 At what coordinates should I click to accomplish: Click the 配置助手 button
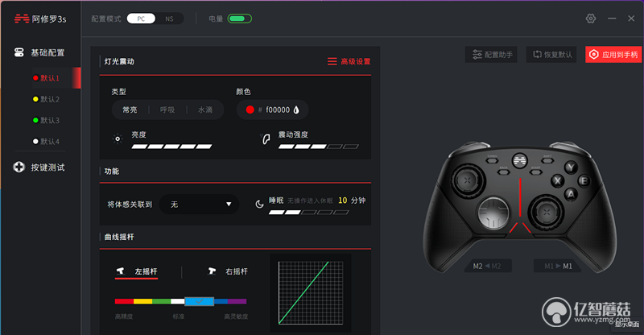(x=491, y=54)
